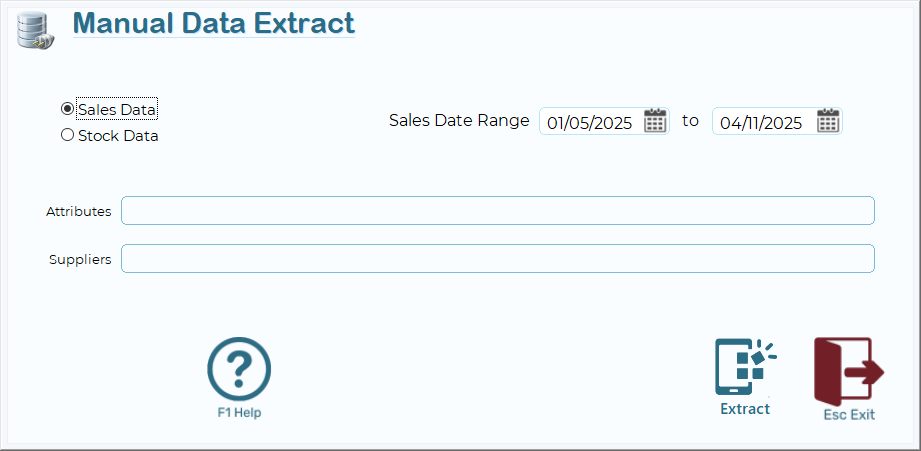The image size is (921, 451).
Task: Open the end date calendar picker
Action: click(828, 121)
